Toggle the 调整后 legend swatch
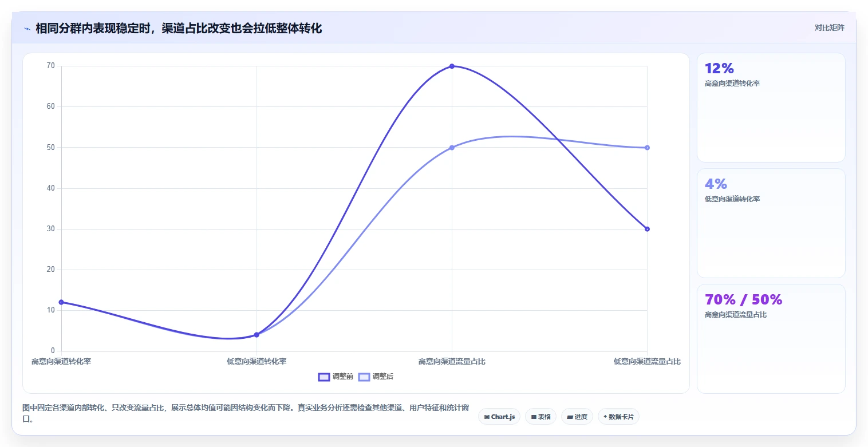This screenshot has height=447, width=868. pyautogui.click(x=364, y=377)
